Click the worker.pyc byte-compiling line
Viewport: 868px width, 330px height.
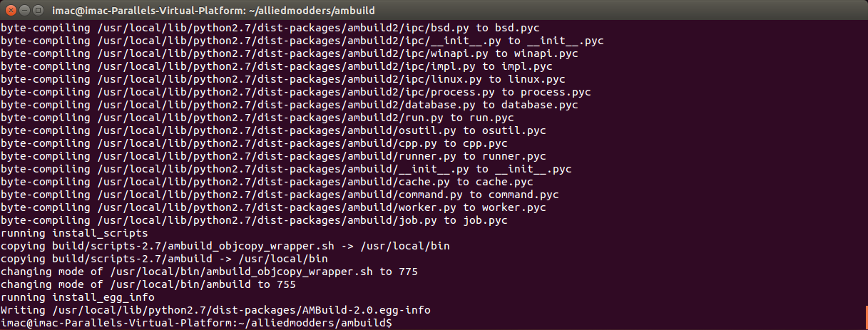click(273, 207)
